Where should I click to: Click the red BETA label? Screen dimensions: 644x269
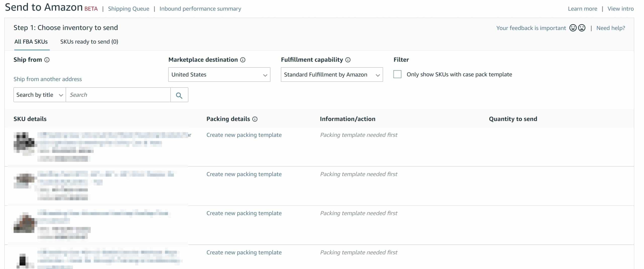pyautogui.click(x=91, y=9)
